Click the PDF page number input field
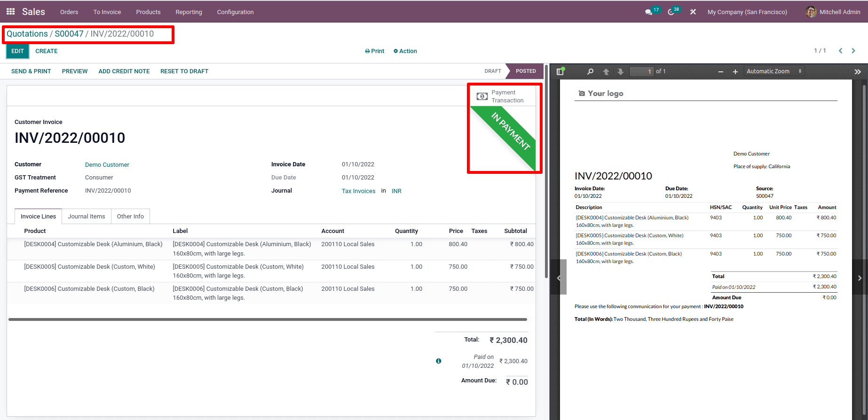Viewport: 868px width, 420px height. (642, 71)
